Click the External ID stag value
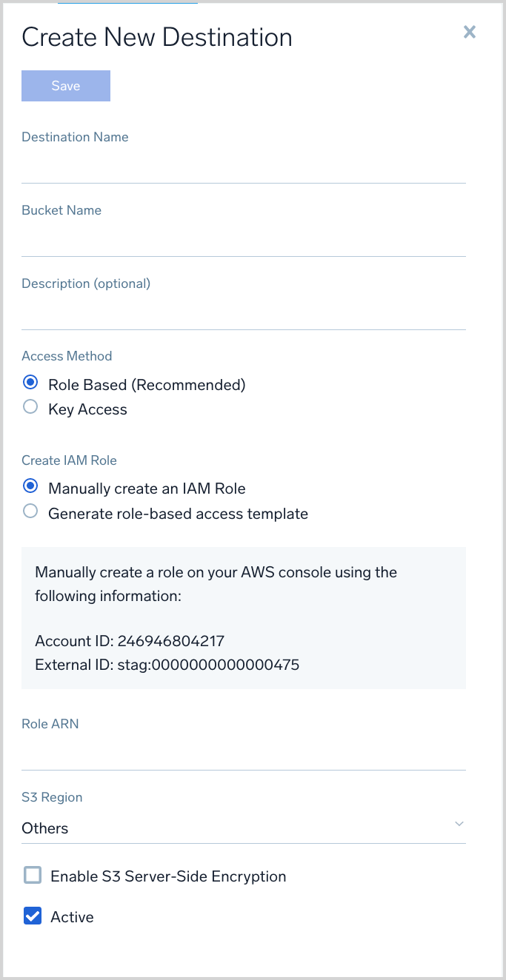 (208, 665)
